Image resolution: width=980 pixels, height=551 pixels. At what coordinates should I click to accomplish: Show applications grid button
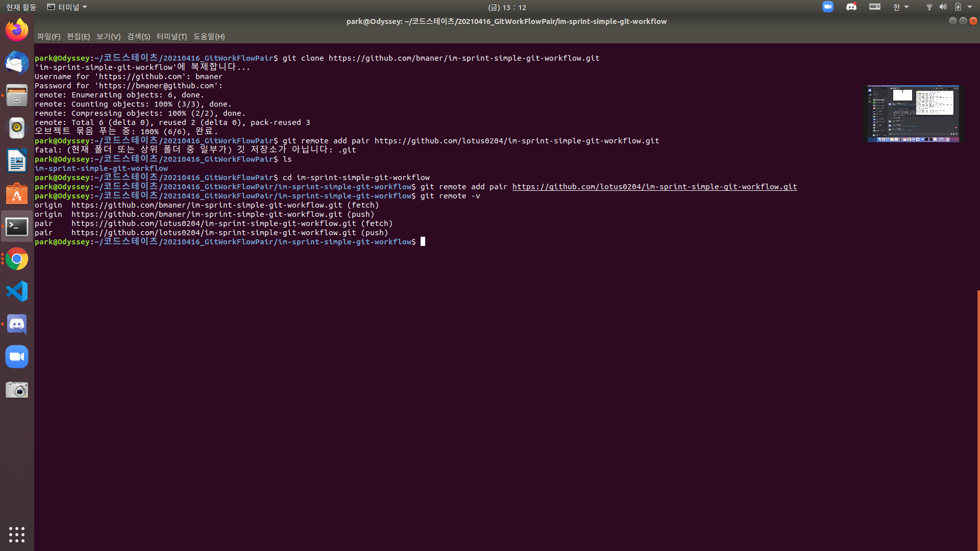click(17, 534)
